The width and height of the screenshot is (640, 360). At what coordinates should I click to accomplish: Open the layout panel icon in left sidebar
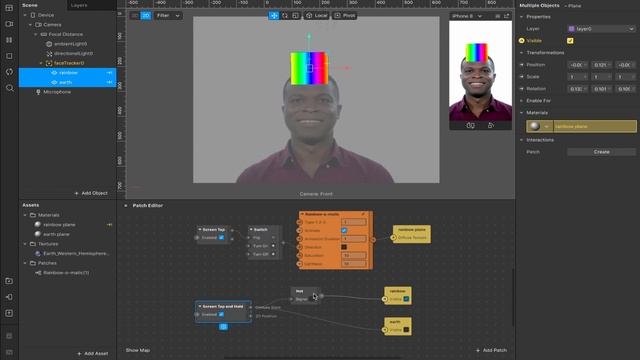[9, 8]
